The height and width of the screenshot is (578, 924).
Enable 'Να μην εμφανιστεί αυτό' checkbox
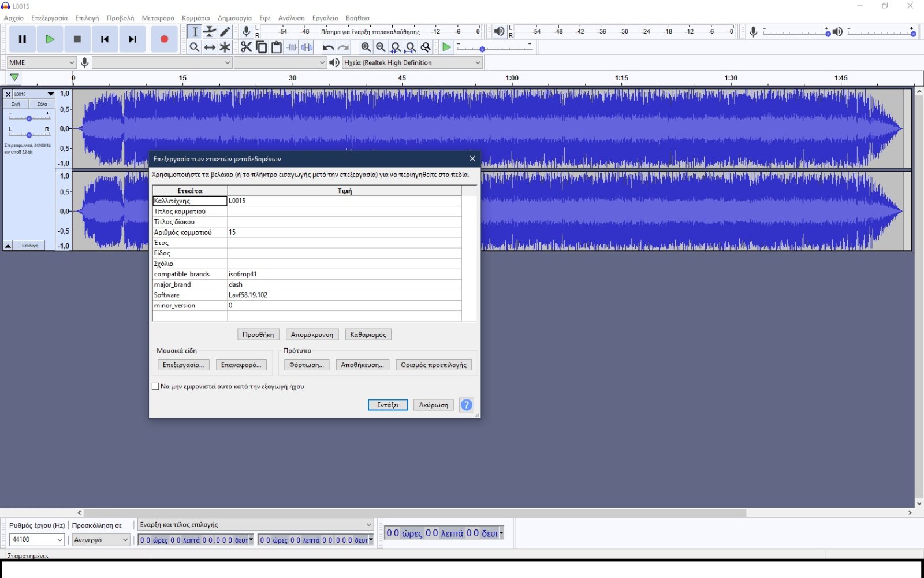click(155, 387)
